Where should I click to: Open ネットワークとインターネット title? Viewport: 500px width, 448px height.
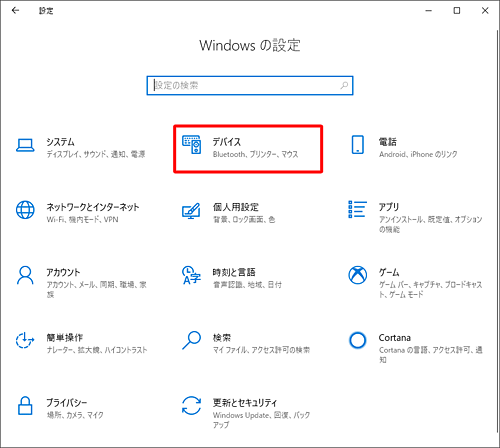click(x=93, y=207)
